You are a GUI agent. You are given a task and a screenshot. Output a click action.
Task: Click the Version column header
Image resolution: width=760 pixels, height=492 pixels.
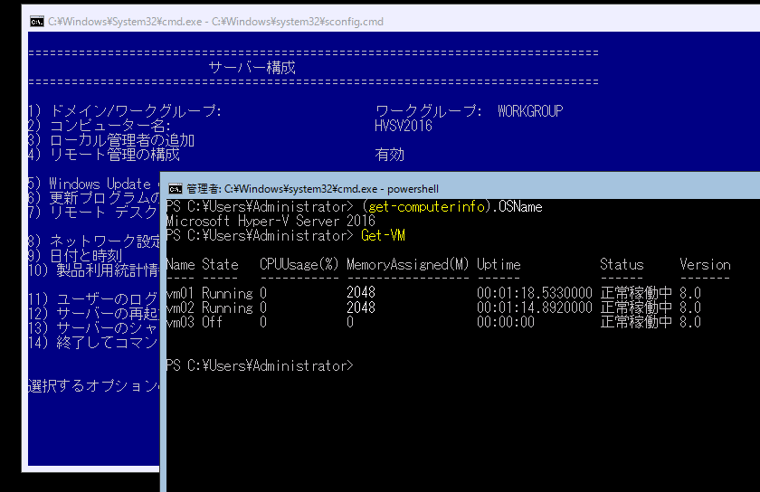tap(705, 264)
